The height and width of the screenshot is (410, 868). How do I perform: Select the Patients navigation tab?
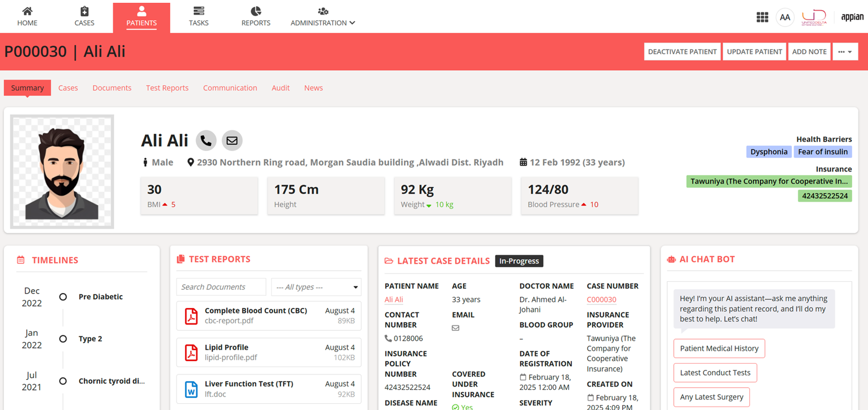(141, 17)
